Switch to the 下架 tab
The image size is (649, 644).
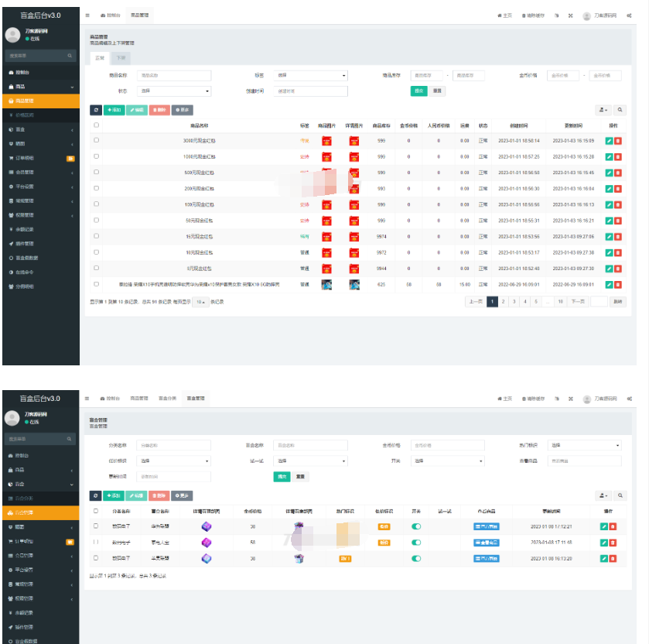point(121,58)
